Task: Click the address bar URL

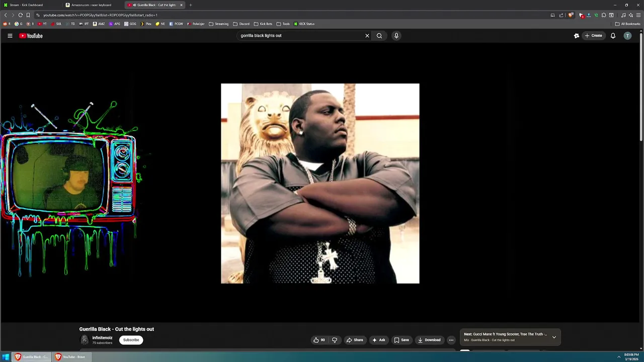Action: point(100,15)
